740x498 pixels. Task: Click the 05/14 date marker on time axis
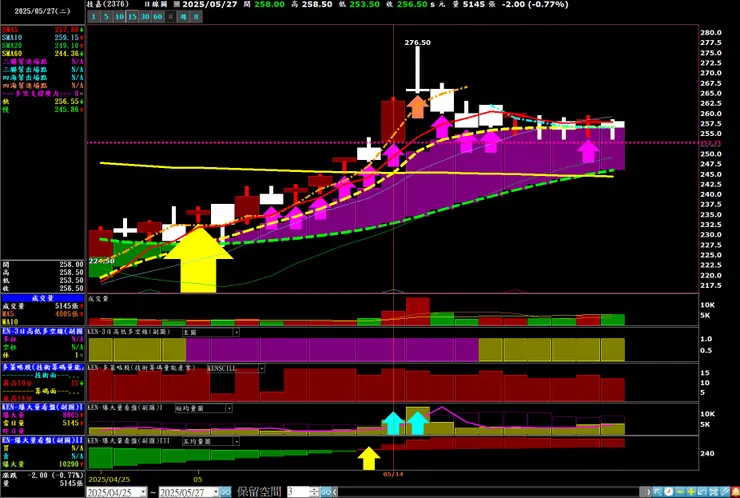pyautogui.click(x=393, y=474)
